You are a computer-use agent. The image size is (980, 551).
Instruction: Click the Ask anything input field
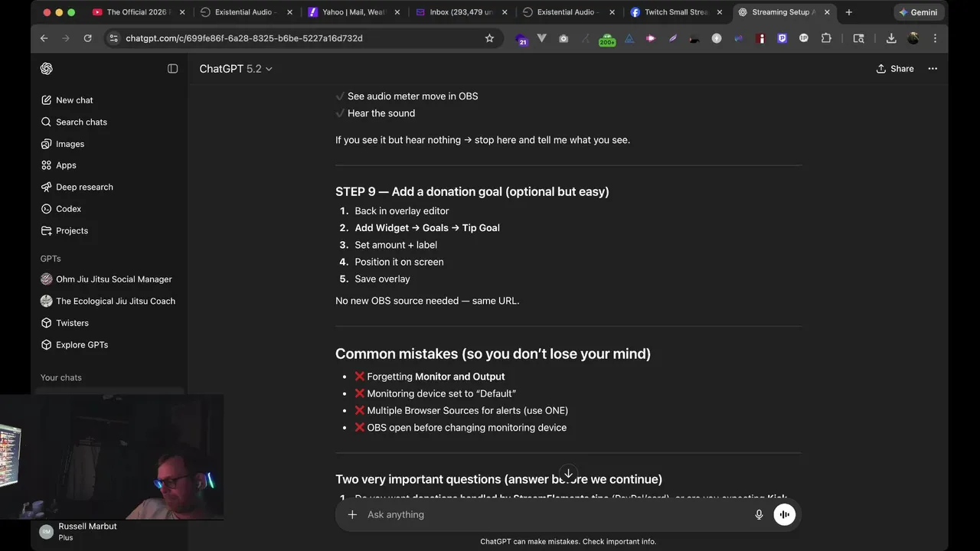point(551,515)
